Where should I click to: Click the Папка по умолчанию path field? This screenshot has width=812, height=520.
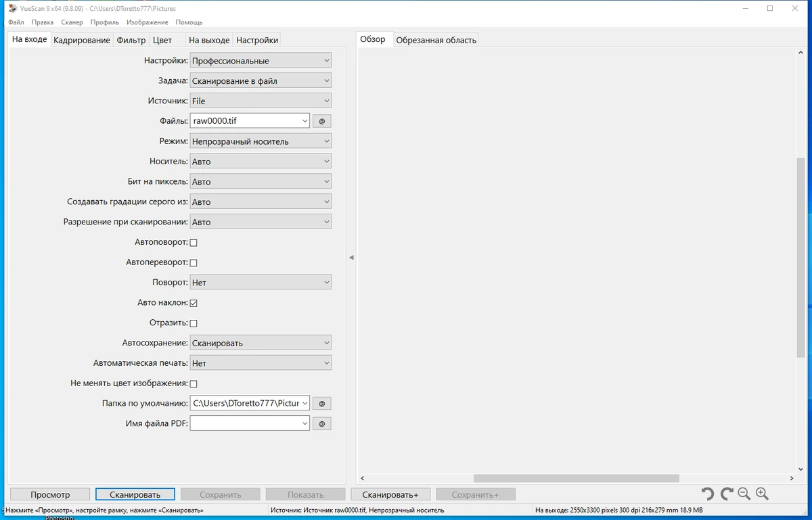(x=250, y=403)
